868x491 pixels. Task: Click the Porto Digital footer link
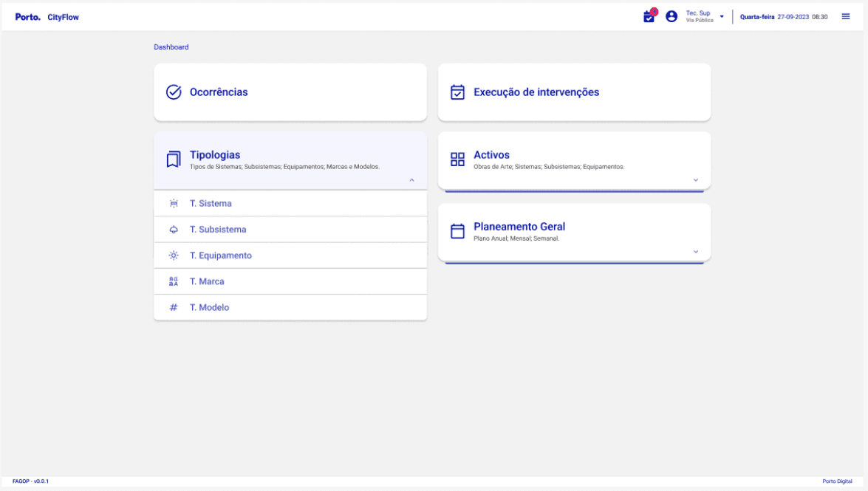pos(837,481)
